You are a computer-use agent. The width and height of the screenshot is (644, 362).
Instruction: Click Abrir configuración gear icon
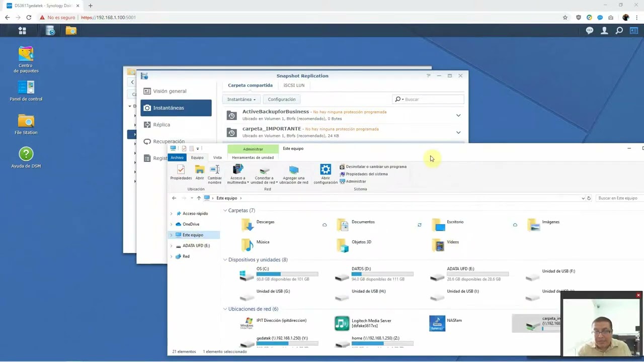tap(326, 174)
